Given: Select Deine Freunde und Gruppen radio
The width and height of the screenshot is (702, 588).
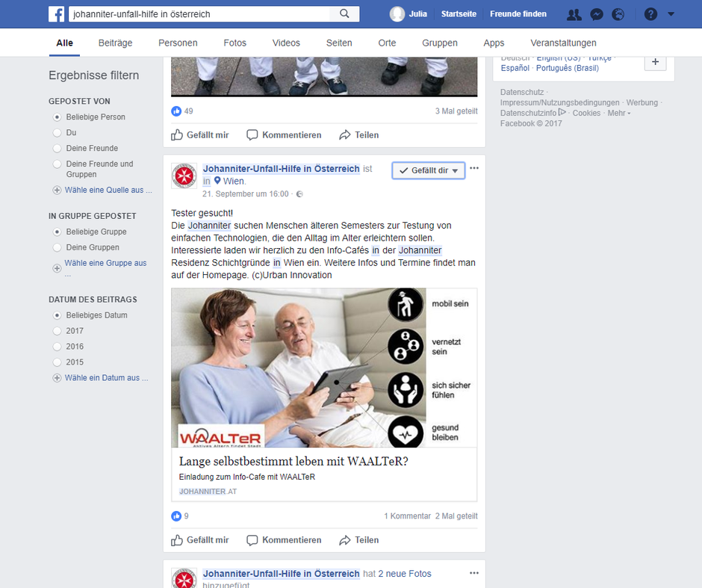Looking at the screenshot, I should pyautogui.click(x=57, y=164).
